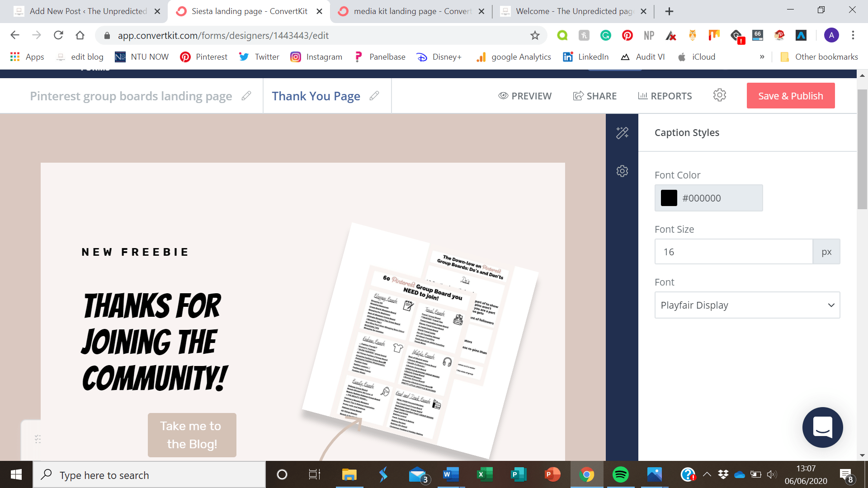Viewport: 868px width, 488px height.
Task: Open the sidebar gear settings panel
Action: 622,171
